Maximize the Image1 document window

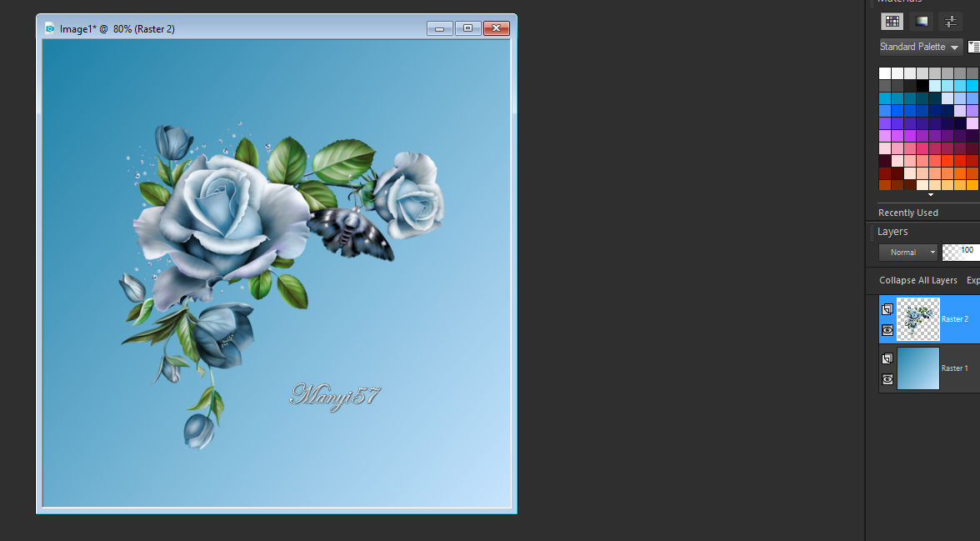(x=468, y=28)
